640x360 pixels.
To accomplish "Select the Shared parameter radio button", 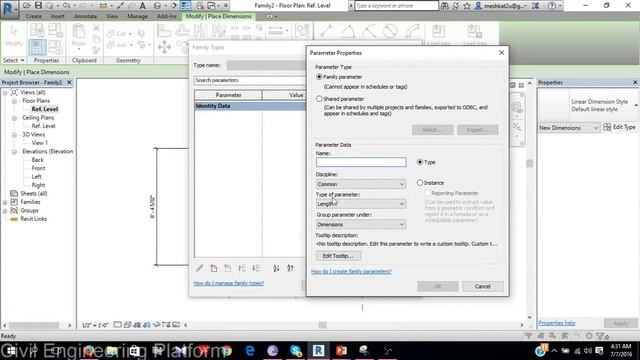I will point(319,99).
